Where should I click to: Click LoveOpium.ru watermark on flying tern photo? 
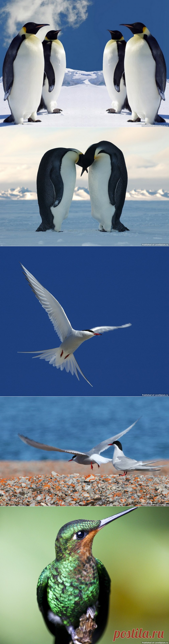(155, 395)
